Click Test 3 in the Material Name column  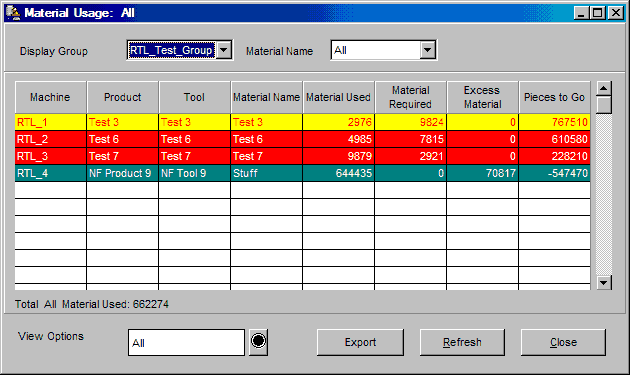266,122
